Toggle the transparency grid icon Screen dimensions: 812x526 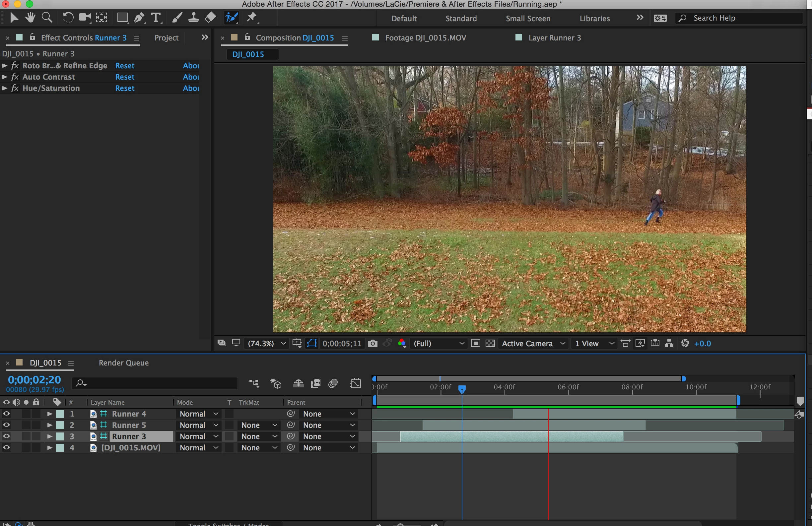coord(490,344)
